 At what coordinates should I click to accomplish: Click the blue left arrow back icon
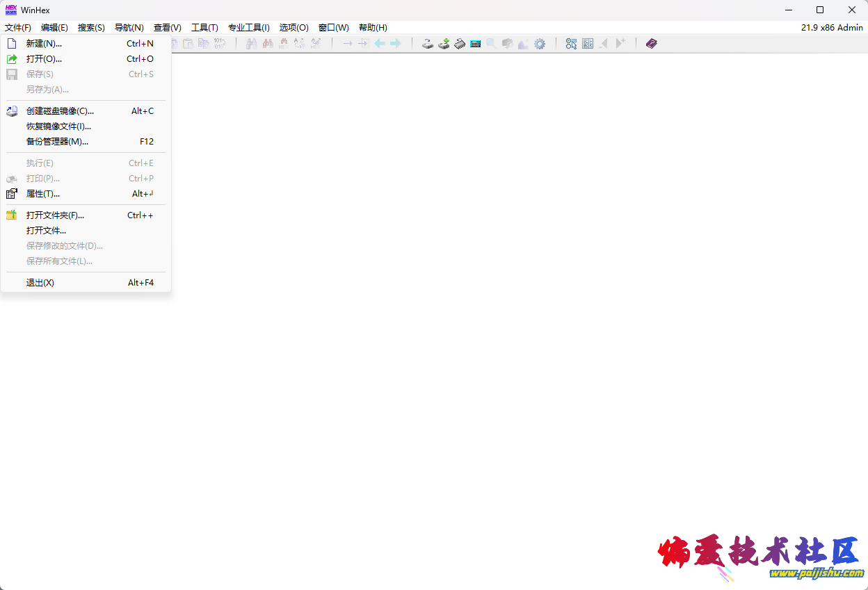(x=380, y=43)
